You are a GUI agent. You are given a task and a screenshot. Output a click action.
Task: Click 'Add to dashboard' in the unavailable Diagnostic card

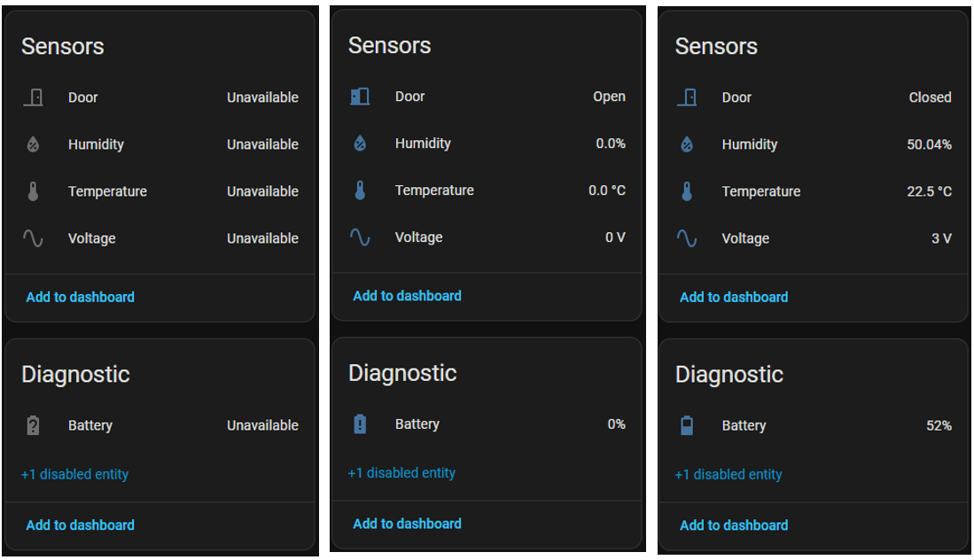point(80,525)
